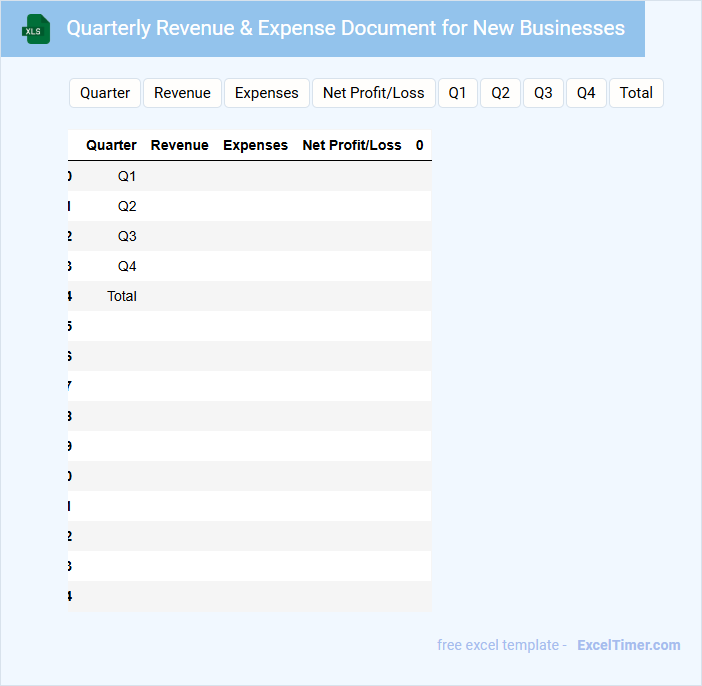Click the Expenses tag button
This screenshot has height=686, width=702.
[x=266, y=93]
